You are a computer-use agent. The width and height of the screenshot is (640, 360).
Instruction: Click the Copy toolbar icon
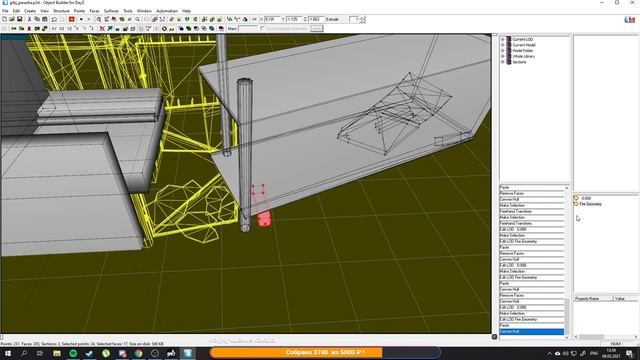[x=37, y=19]
